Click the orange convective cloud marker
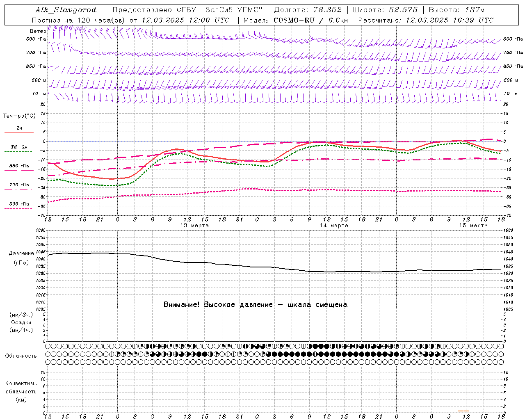The height and width of the screenshot is (420, 525). click(x=463, y=411)
